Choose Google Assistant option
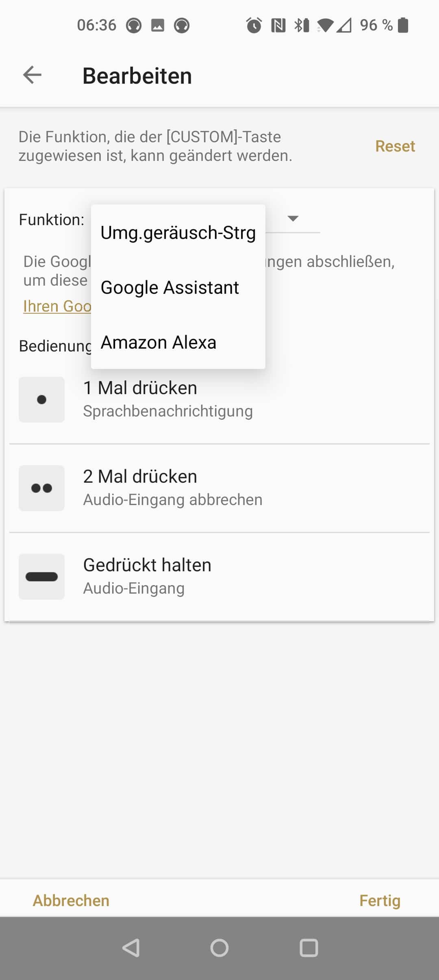The width and height of the screenshot is (439, 980). [170, 288]
